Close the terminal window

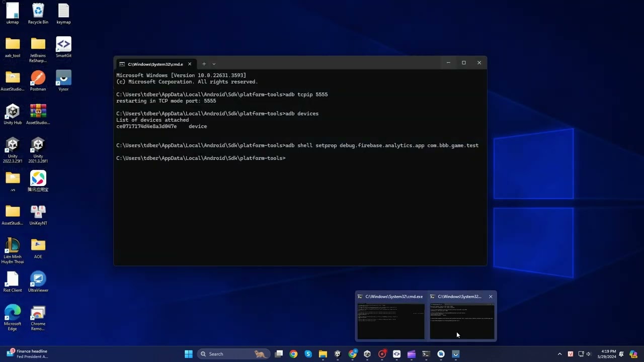point(479,63)
